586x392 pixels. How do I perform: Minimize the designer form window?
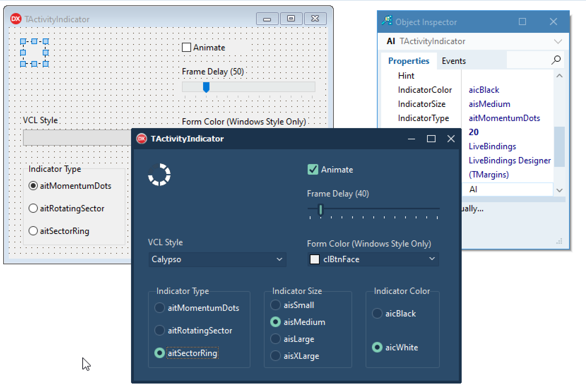pyautogui.click(x=267, y=19)
